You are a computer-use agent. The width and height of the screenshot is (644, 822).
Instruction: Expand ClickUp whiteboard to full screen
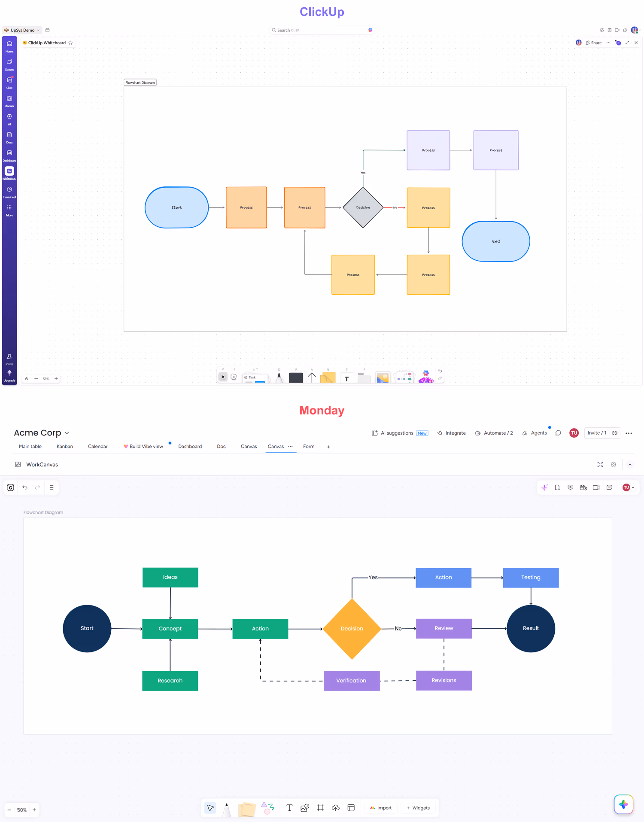pyautogui.click(x=627, y=43)
